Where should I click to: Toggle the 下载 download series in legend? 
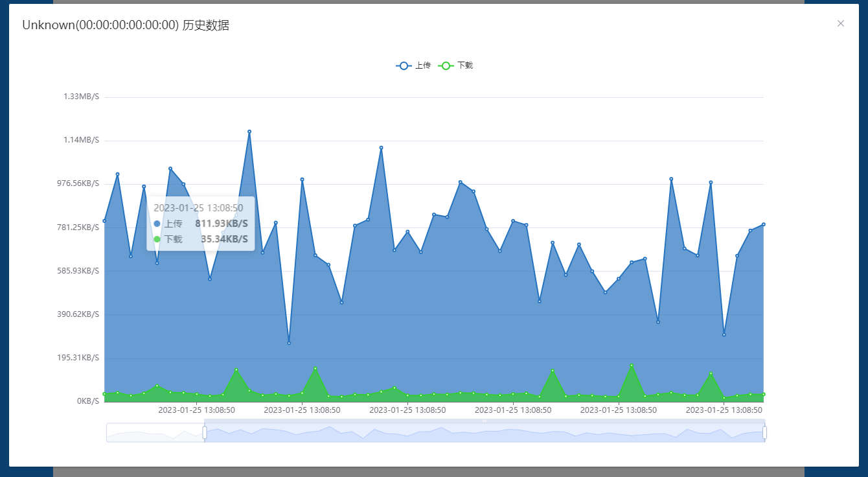455,65
